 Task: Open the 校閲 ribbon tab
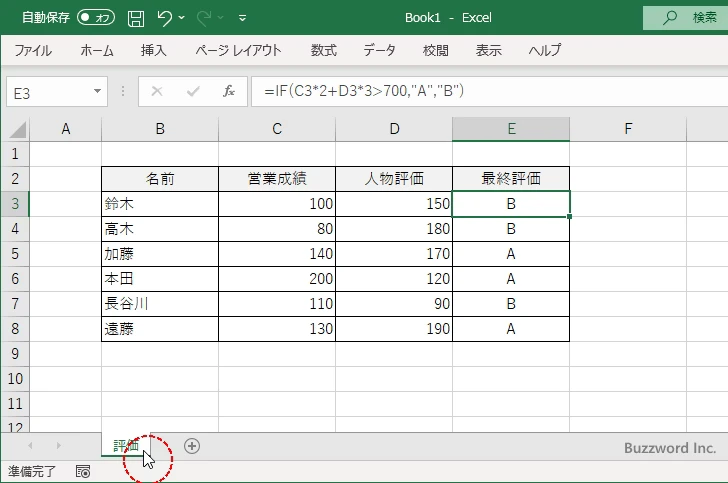[x=436, y=50]
